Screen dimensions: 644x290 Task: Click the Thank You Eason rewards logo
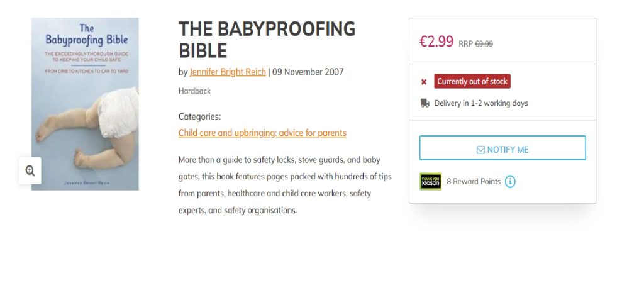(x=430, y=182)
